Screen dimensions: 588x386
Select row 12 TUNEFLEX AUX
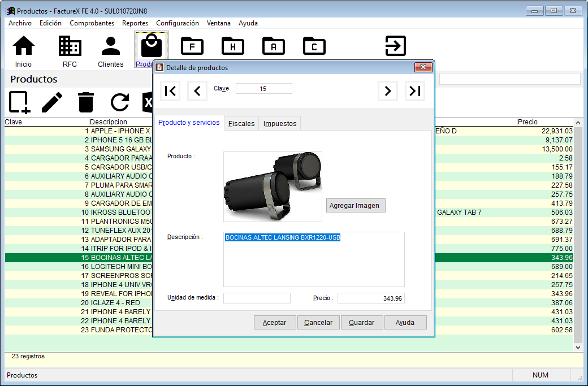point(289,230)
